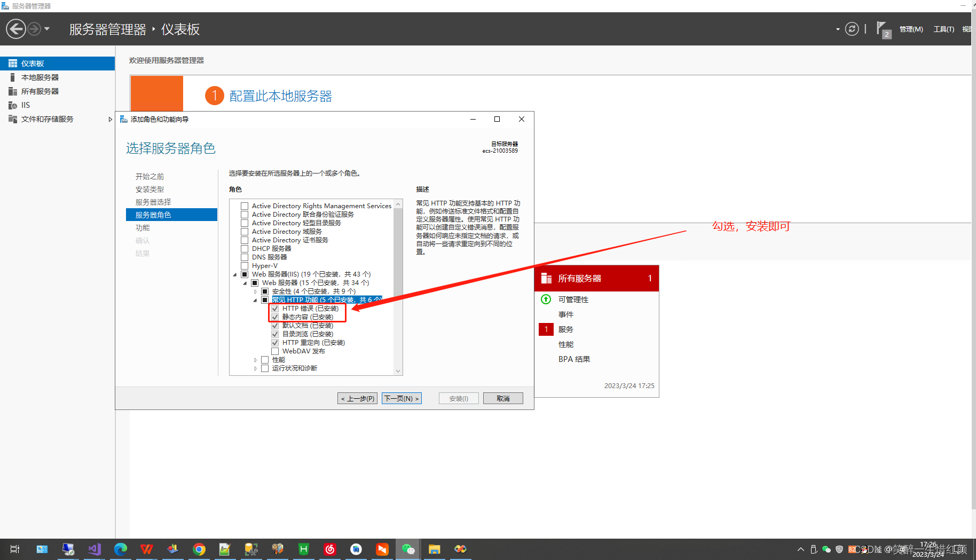This screenshot has width=976, height=560.
Task: Click the forward navigation arrow in Server Manager
Action: 34,29
